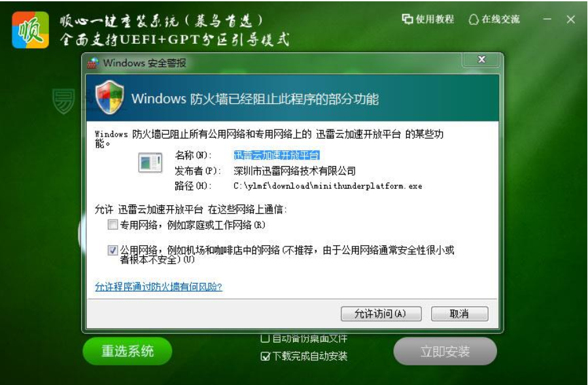Click the 取消 cancel button
The image size is (588, 385).
(x=460, y=314)
